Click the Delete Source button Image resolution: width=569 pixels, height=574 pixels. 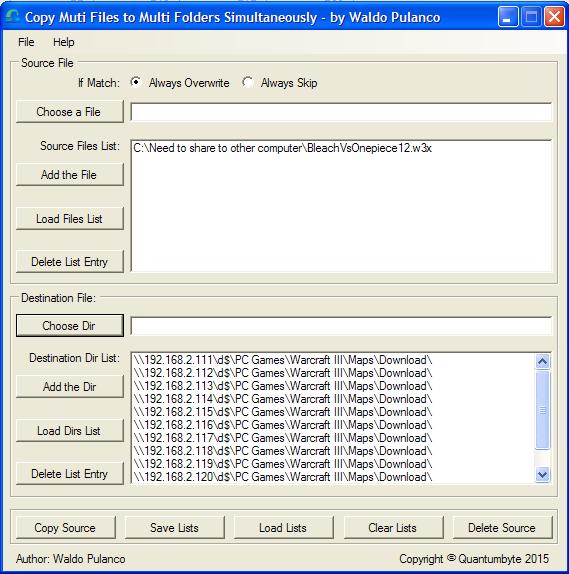click(502, 528)
